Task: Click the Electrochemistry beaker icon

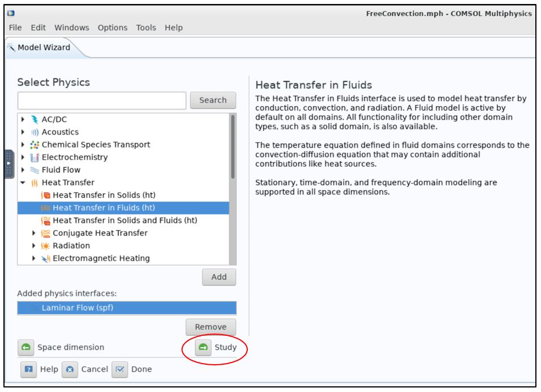Action: coord(35,157)
